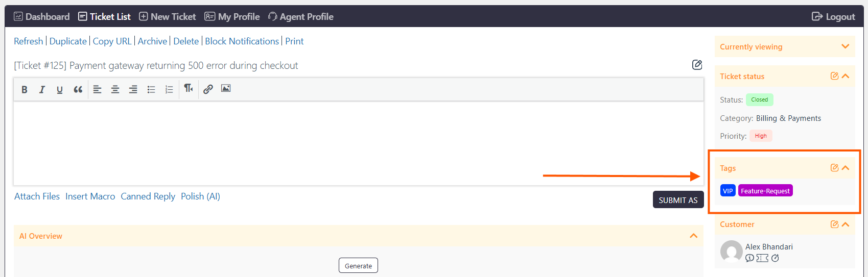This screenshot has width=868, height=277.
Task: Insert a bulleted list
Action: pos(151,89)
